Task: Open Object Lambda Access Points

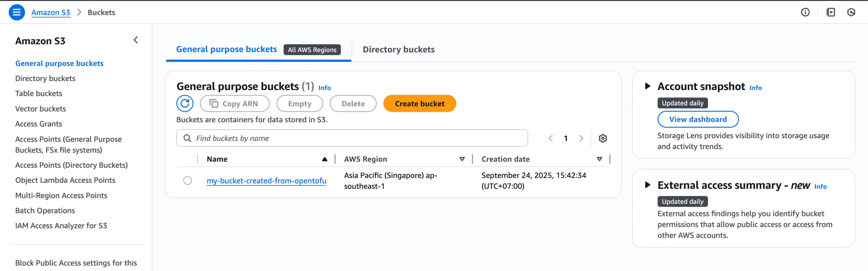Action: 65,180
